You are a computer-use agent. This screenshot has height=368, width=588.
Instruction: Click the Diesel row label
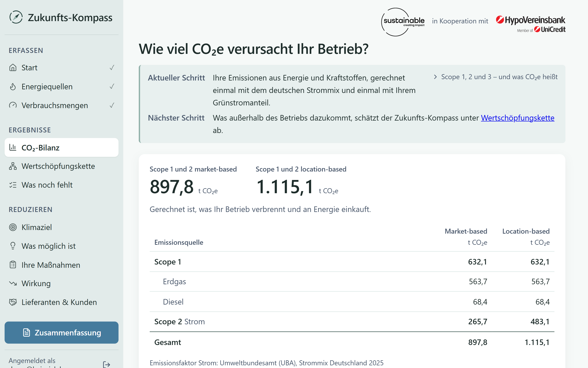(x=173, y=302)
